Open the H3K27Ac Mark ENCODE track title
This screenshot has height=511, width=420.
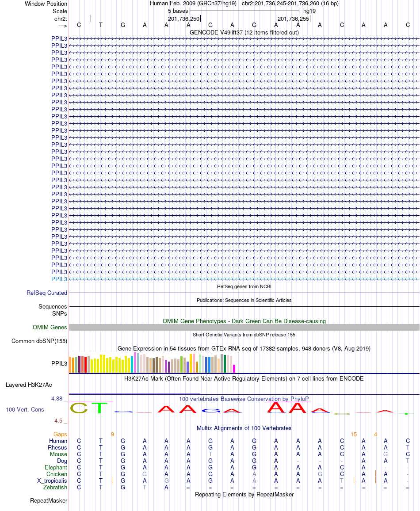[244, 379]
